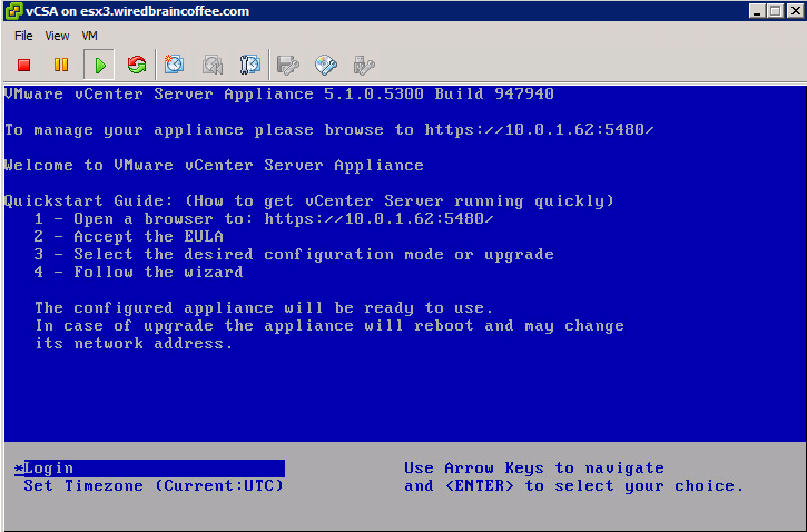Open the VM menu
Image resolution: width=807 pixels, height=532 pixels.
[89, 36]
